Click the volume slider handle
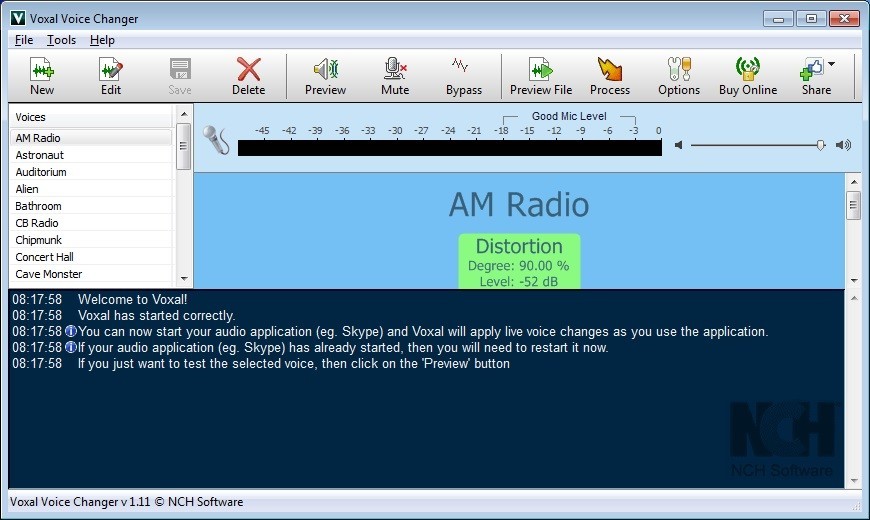Screen dimensions: 870x520 coord(821,145)
